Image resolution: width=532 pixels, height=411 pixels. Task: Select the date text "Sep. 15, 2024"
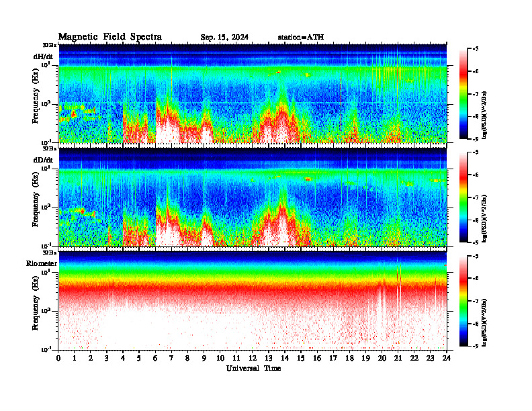224,38
